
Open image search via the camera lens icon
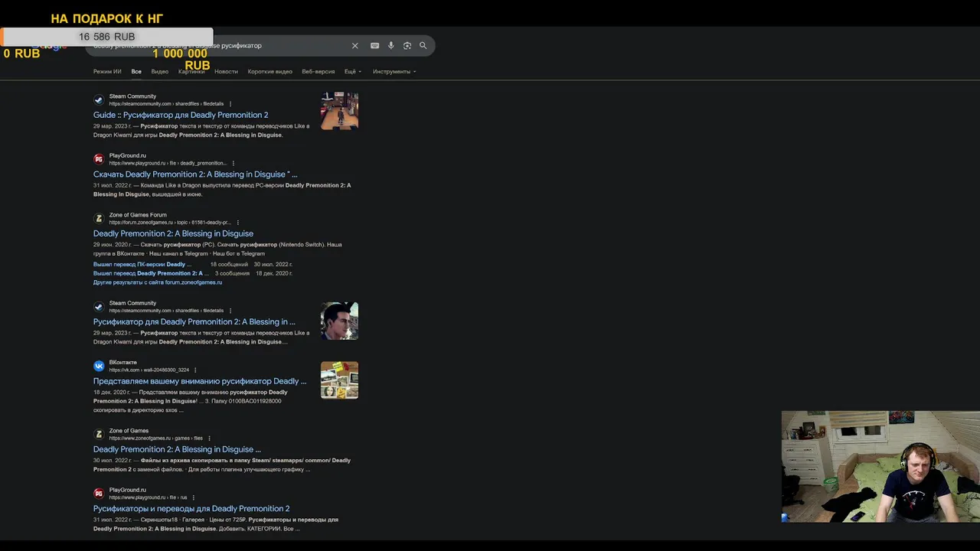pyautogui.click(x=407, y=46)
